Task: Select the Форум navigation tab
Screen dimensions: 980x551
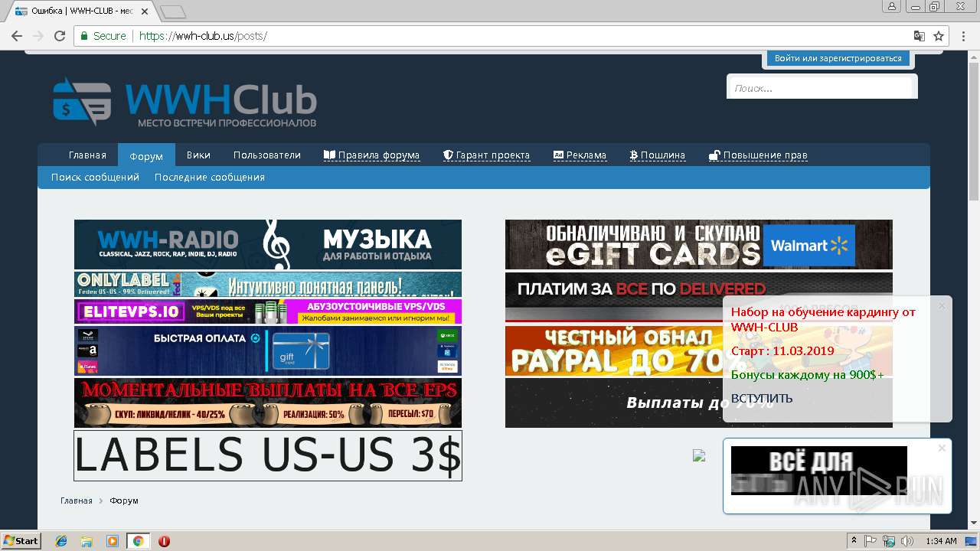Action: click(146, 155)
